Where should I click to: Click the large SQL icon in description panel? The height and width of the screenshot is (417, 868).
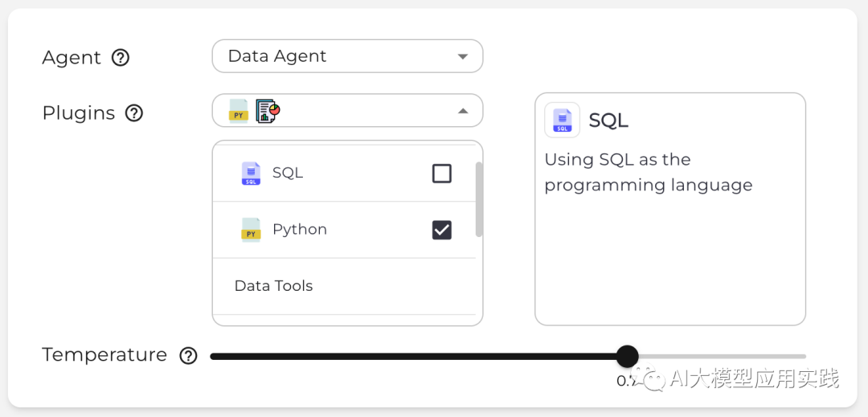tap(562, 121)
